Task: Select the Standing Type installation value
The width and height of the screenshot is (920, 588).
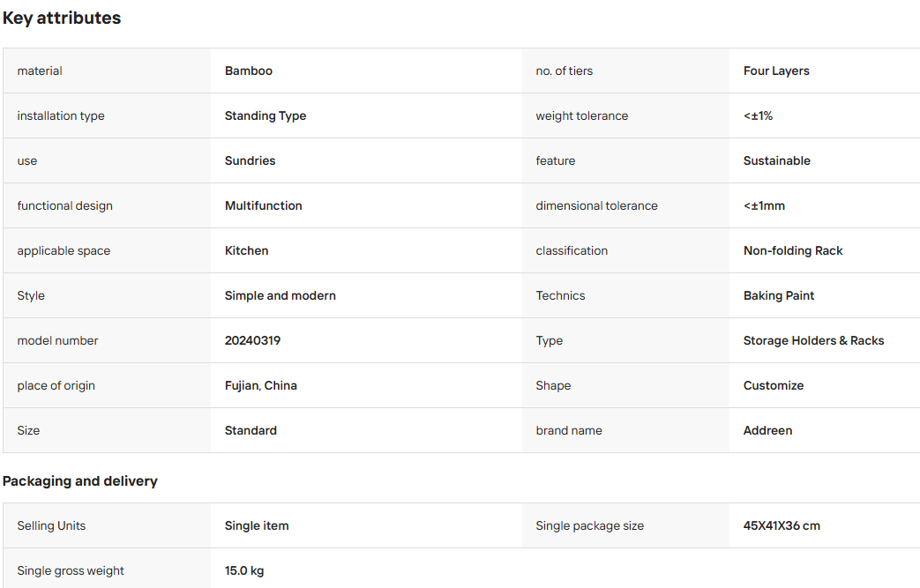Action: pos(266,116)
